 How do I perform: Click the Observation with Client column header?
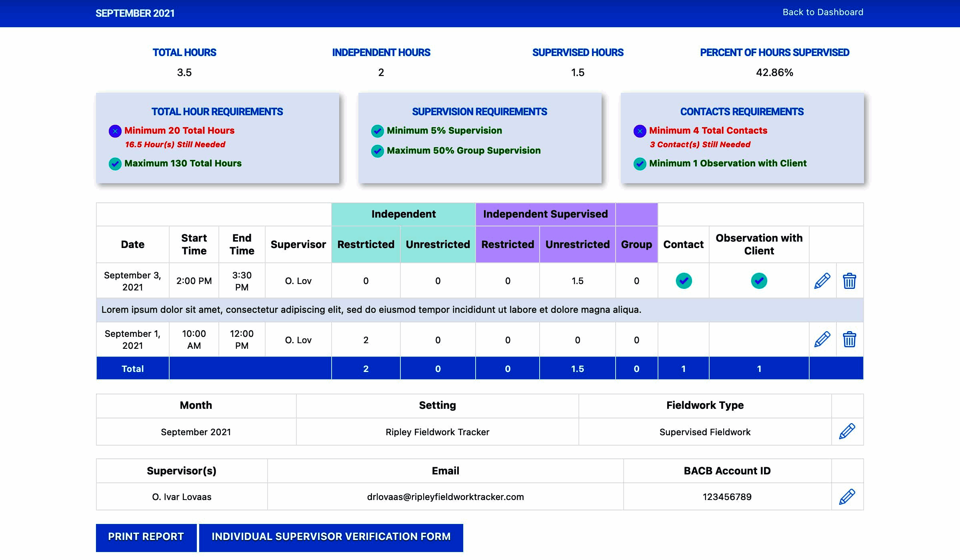(x=759, y=244)
